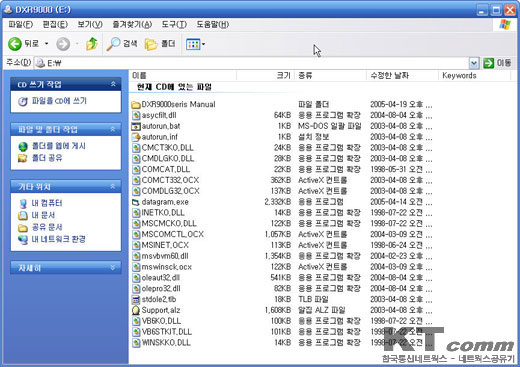Select the MSINET.OCX file icon
This screenshot has height=367, width=520.
(136, 245)
